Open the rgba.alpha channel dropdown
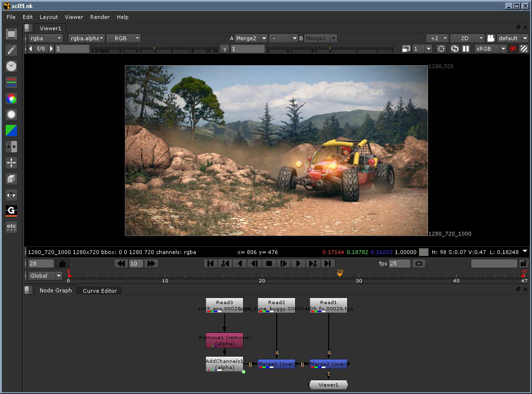Screen dimensions: 532x394 click(x=87, y=38)
